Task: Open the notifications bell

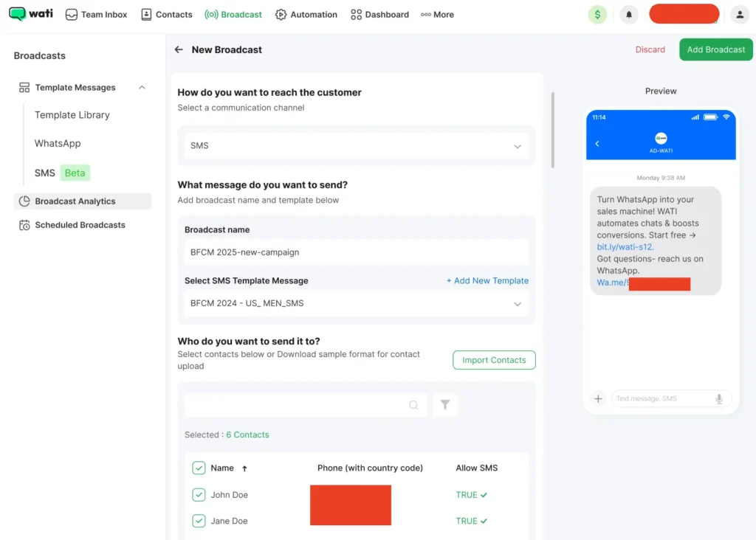Action: click(629, 14)
